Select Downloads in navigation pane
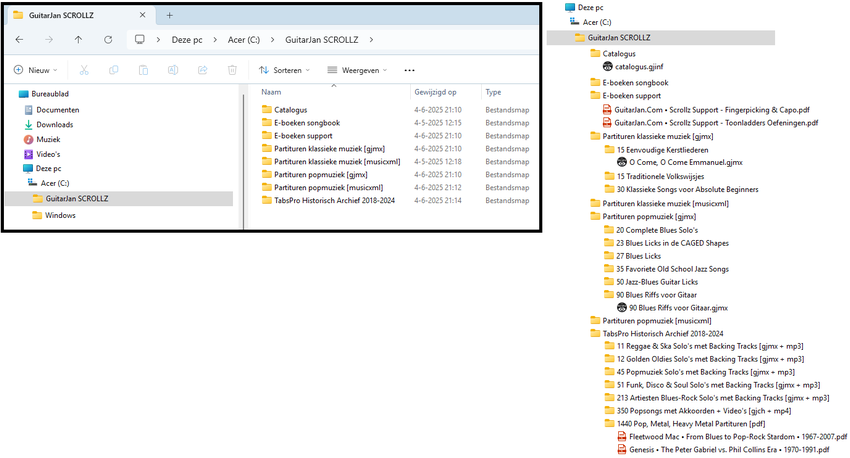The height and width of the screenshot is (458, 850). (x=49, y=124)
